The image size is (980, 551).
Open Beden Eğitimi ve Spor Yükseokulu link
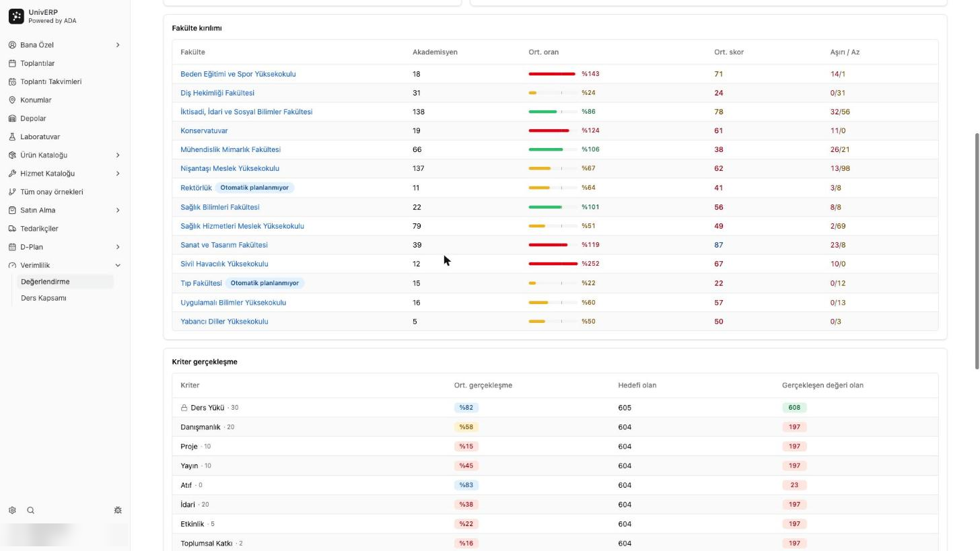pyautogui.click(x=238, y=74)
